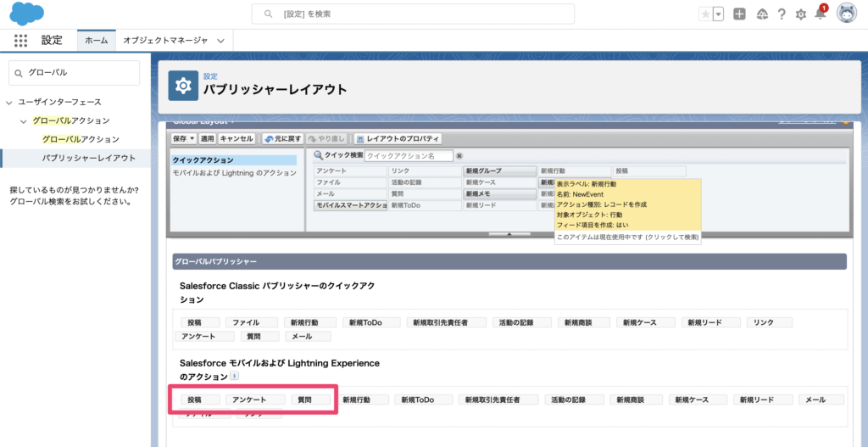This screenshot has width=868, height=447.
Task: Click the 適用 button
Action: 207,138
